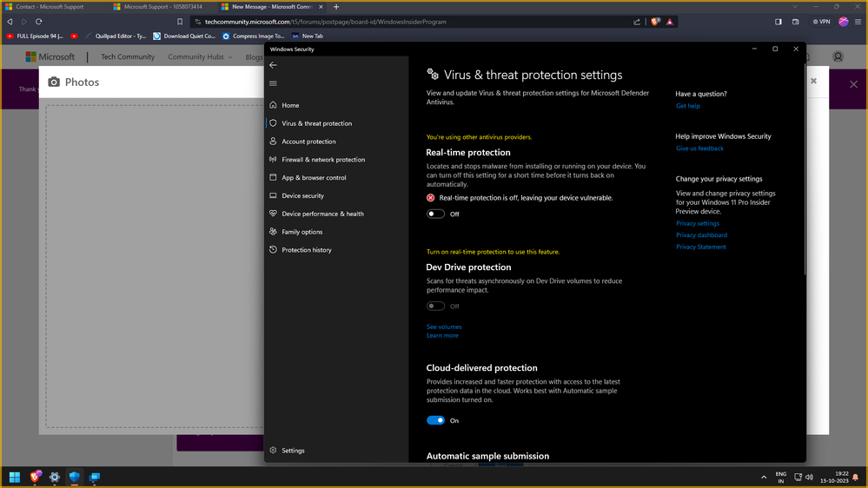The width and height of the screenshot is (868, 488).
Task: Reload the browser page
Action: 39,22
